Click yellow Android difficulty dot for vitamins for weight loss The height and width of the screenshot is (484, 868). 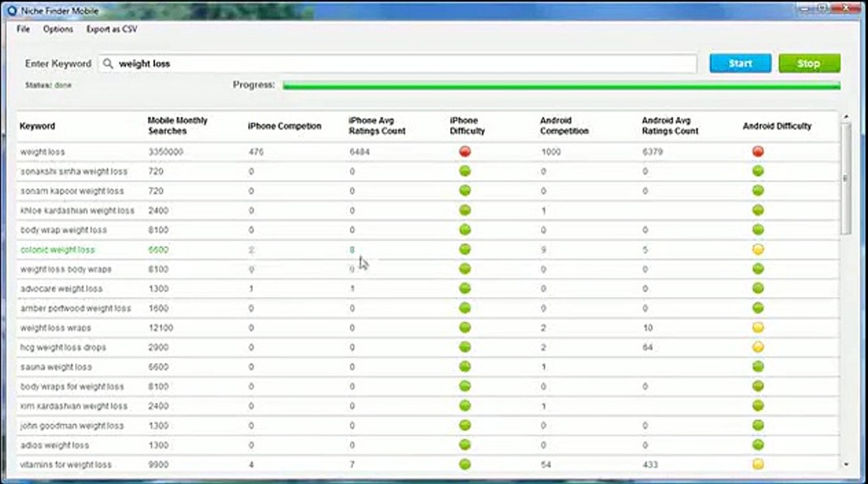758,465
